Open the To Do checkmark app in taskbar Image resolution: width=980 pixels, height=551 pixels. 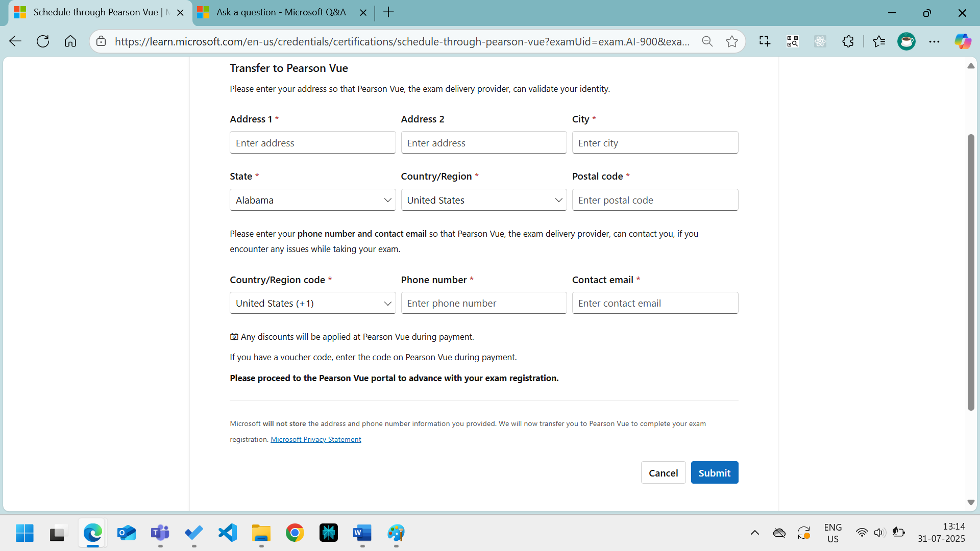click(x=194, y=533)
